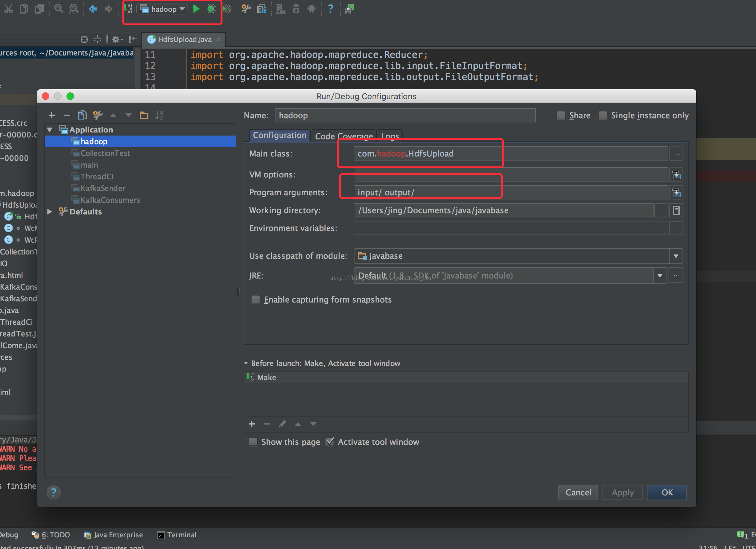Insert path macro for Working directory
The height and width of the screenshot is (549, 756).
click(x=676, y=210)
